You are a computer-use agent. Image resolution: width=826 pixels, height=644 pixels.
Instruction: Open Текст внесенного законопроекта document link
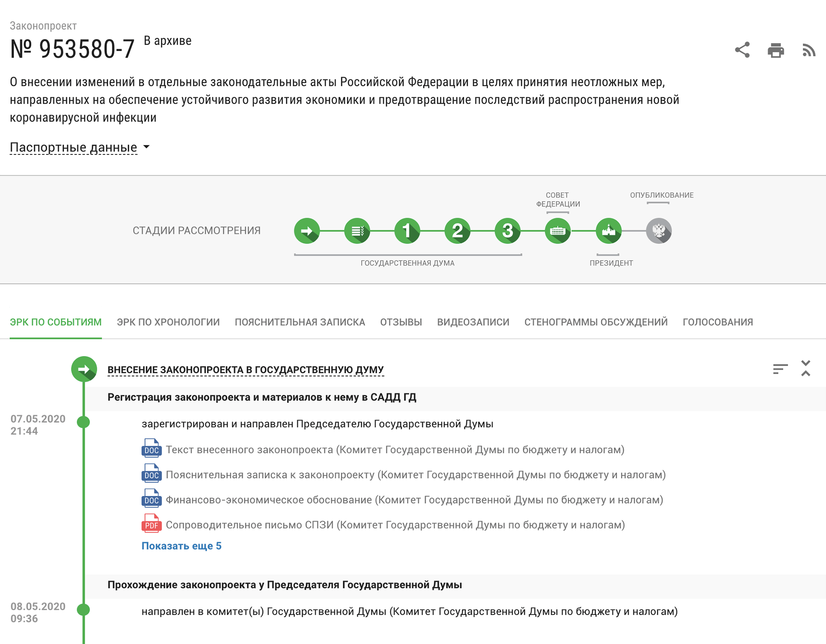click(x=395, y=450)
